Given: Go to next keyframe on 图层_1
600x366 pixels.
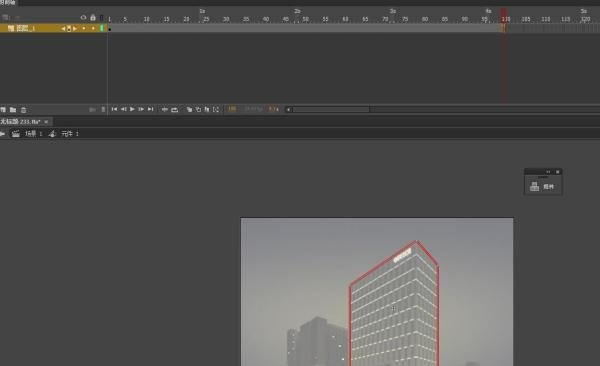Looking at the screenshot, I should 75,29.
